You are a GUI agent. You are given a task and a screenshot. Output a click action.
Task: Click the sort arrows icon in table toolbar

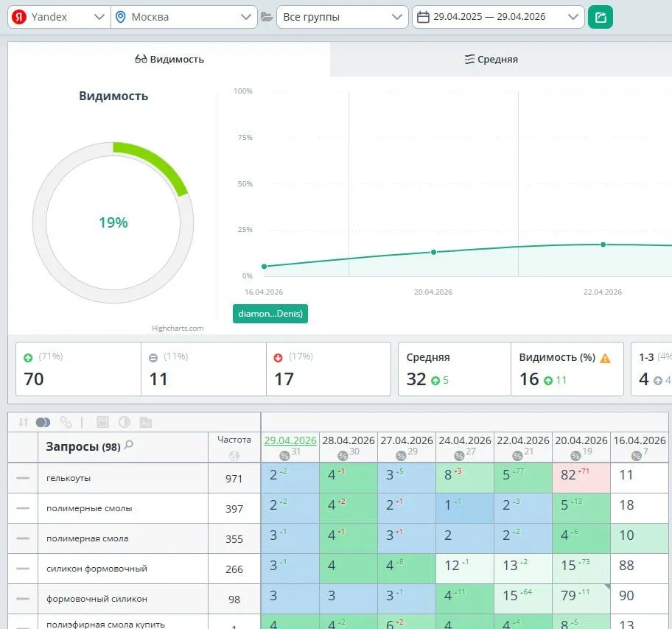[x=23, y=422]
